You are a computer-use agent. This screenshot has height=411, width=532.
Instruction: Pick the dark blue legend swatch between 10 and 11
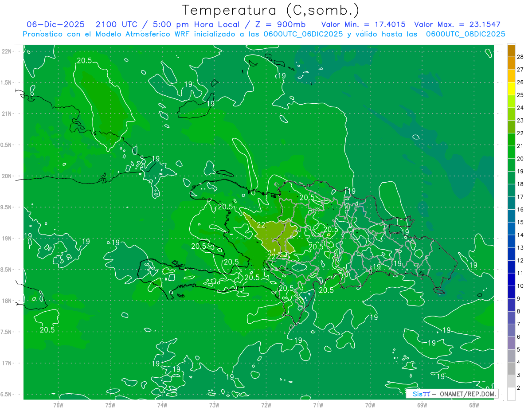point(512,280)
